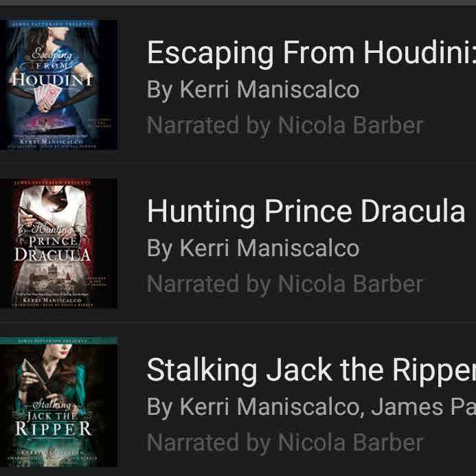Viewport: 476px width, 476px height.
Task: Click the Nicola Barber narrator line for Hunting Prince Dracula
Action: 285,284
